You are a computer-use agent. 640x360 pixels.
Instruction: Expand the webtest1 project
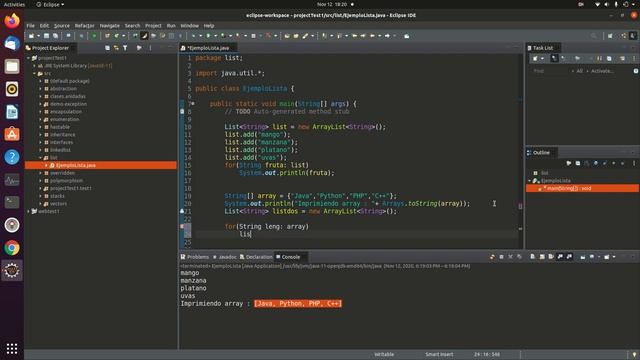tap(29, 211)
